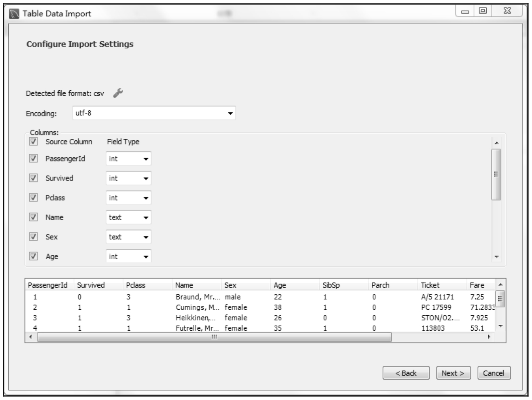Maximize the Table Data Import window
The height and width of the screenshot is (400, 532).
(x=483, y=11)
